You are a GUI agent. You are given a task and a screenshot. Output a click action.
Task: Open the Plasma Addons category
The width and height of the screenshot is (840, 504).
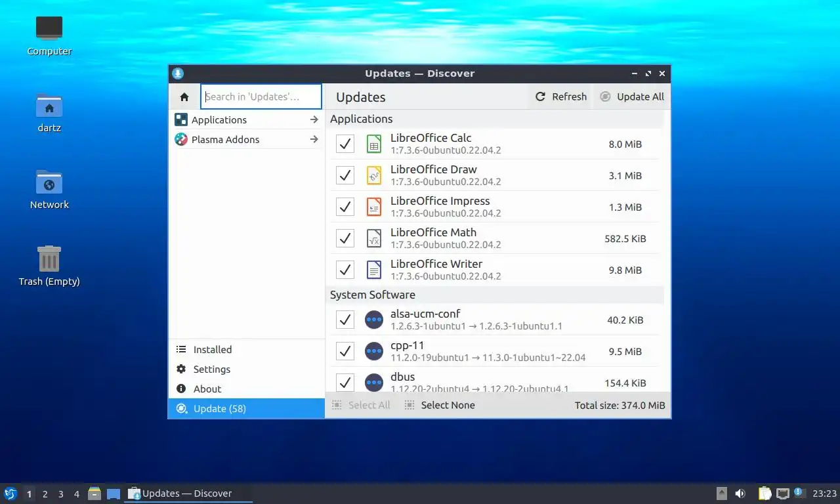click(x=246, y=140)
